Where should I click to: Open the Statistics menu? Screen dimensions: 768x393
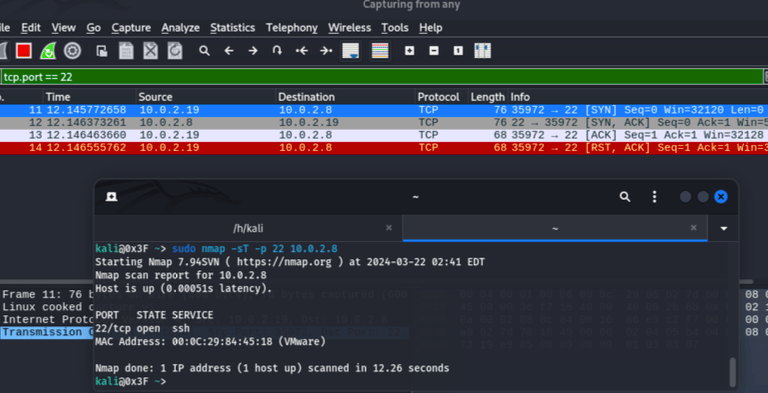233,28
